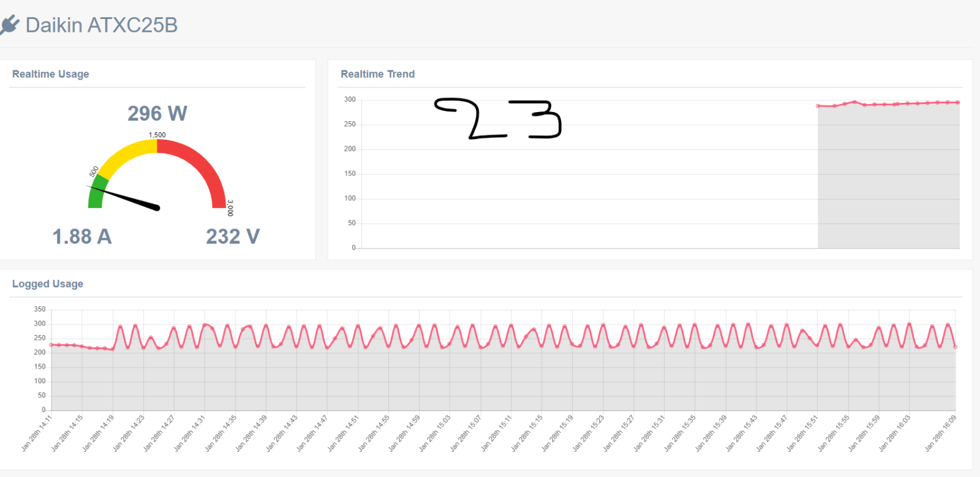The height and width of the screenshot is (477, 980).
Task: Click the 1,500 label above the gauge
Action: tap(157, 135)
